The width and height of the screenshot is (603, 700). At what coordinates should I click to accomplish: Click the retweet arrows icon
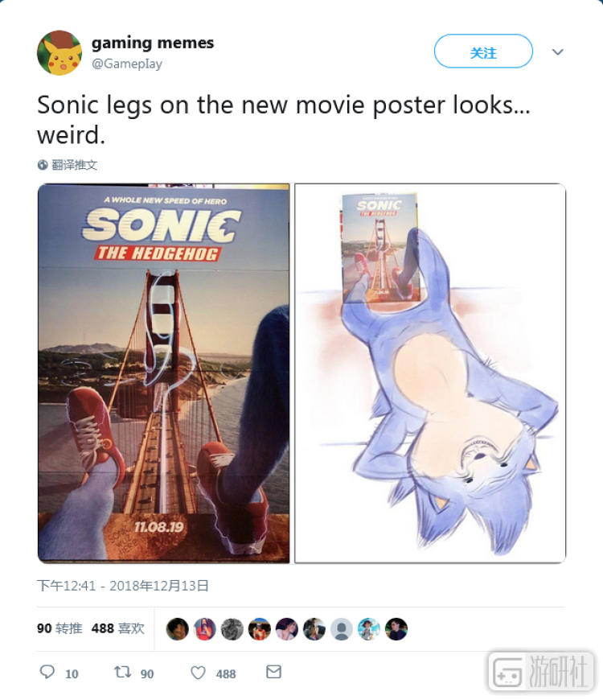[x=122, y=672]
